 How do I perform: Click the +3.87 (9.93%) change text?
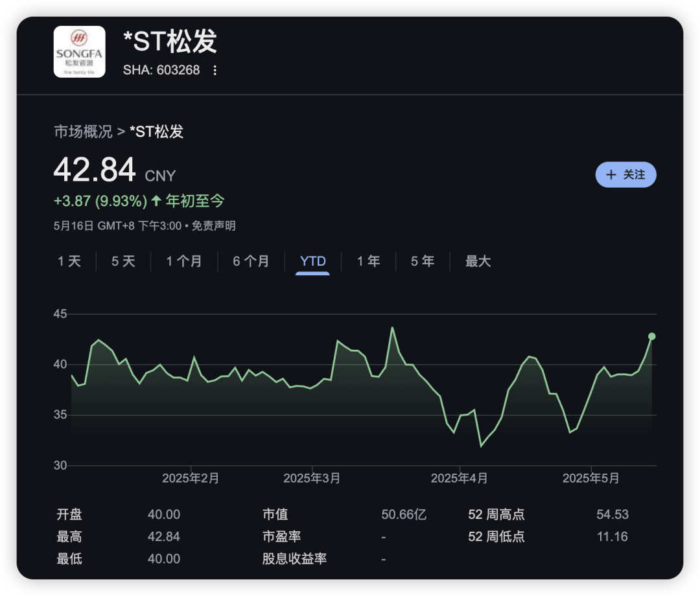(100, 201)
